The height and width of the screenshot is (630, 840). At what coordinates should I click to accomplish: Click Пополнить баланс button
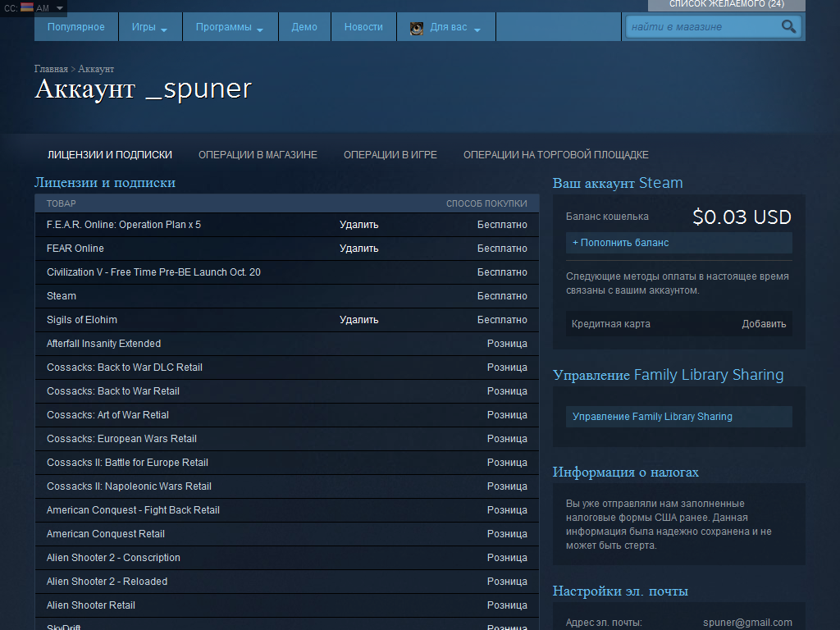click(678, 243)
